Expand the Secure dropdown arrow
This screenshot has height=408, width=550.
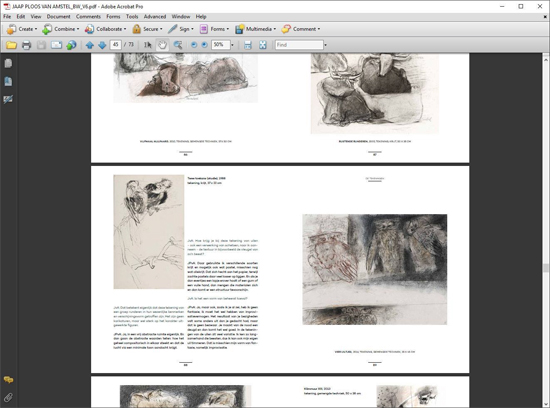(161, 29)
